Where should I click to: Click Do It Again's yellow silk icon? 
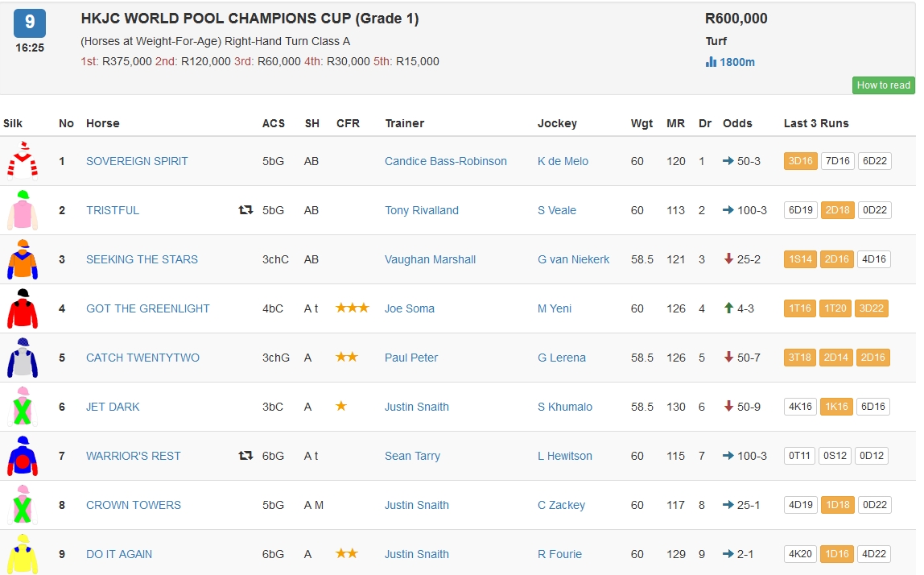point(23,555)
